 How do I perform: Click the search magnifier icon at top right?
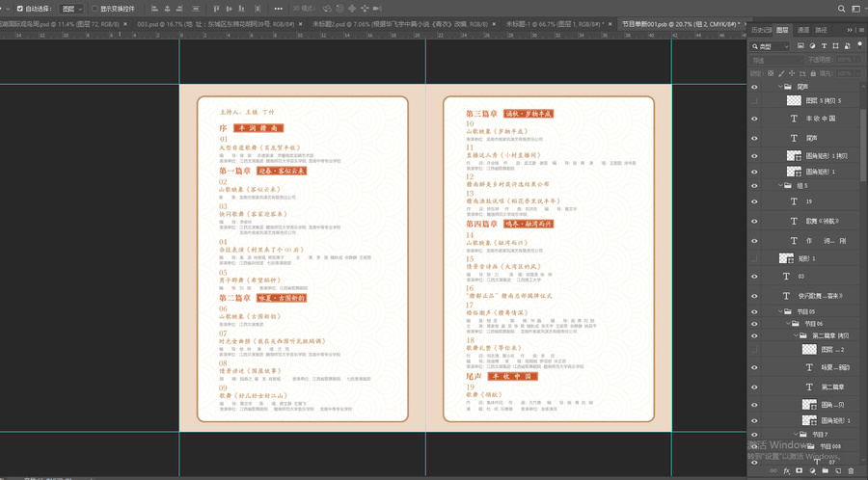click(x=841, y=9)
